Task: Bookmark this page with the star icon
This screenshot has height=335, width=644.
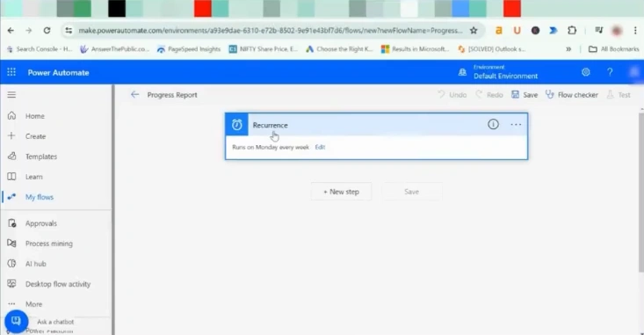Action: (x=474, y=31)
